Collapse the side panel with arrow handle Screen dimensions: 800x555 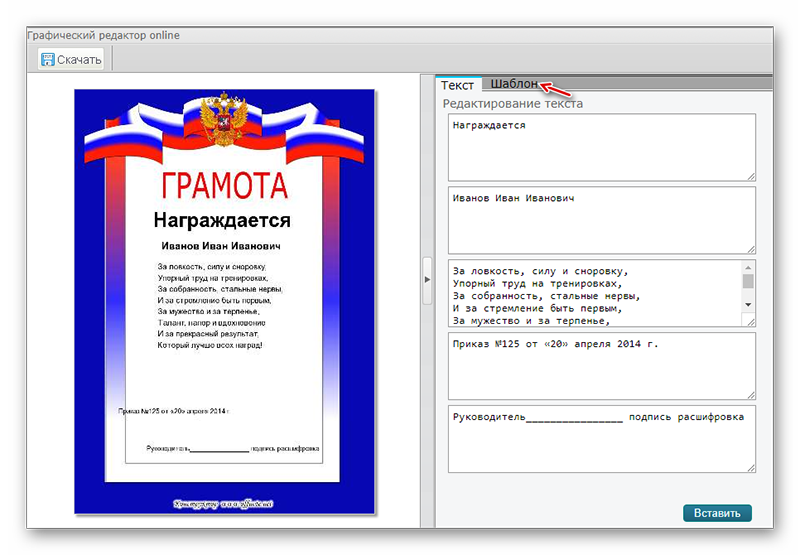[427, 279]
